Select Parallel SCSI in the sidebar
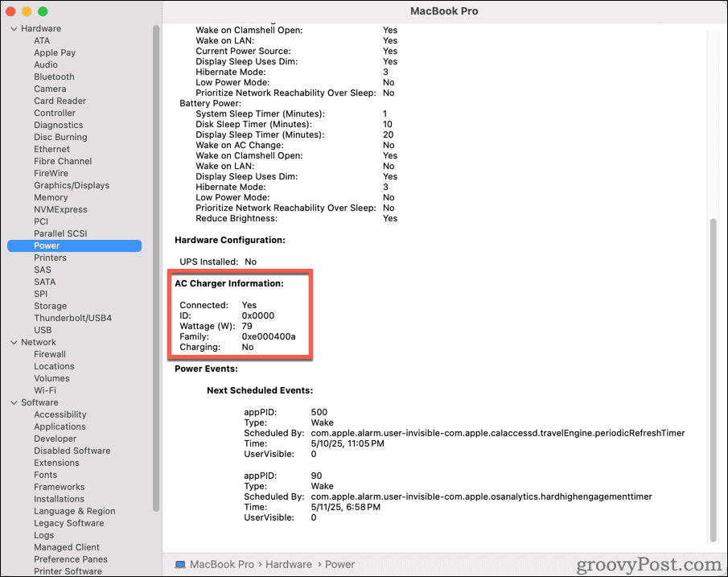Viewport: 728px width, 577px height. click(x=60, y=233)
